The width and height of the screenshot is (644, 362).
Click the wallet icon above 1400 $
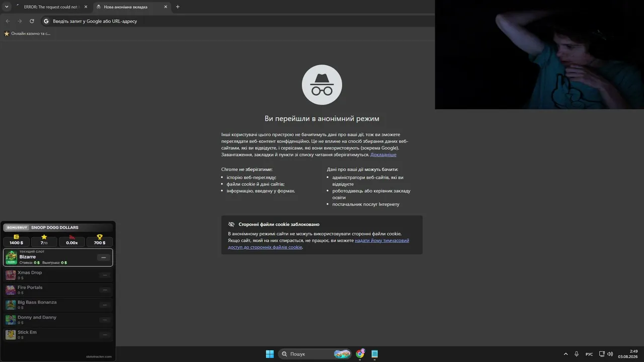tap(16, 237)
